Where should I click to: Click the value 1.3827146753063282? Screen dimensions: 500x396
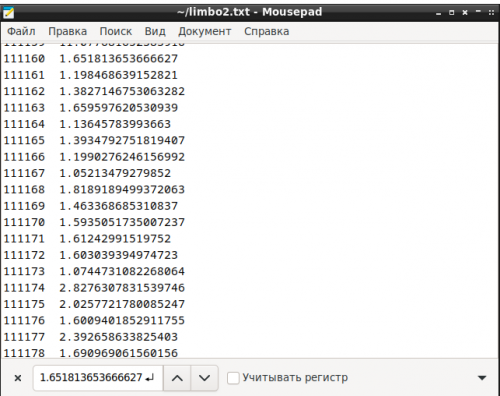[x=122, y=91]
